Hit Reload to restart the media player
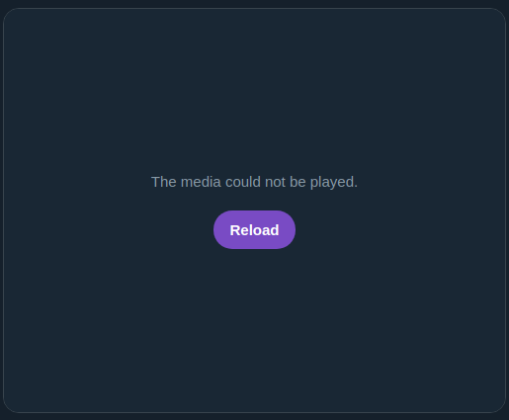The width and height of the screenshot is (509, 420). click(254, 230)
